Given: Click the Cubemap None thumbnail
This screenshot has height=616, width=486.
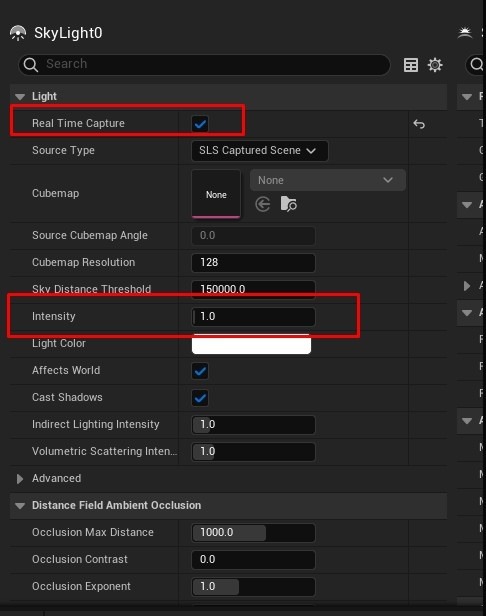Looking at the screenshot, I should click(216, 194).
